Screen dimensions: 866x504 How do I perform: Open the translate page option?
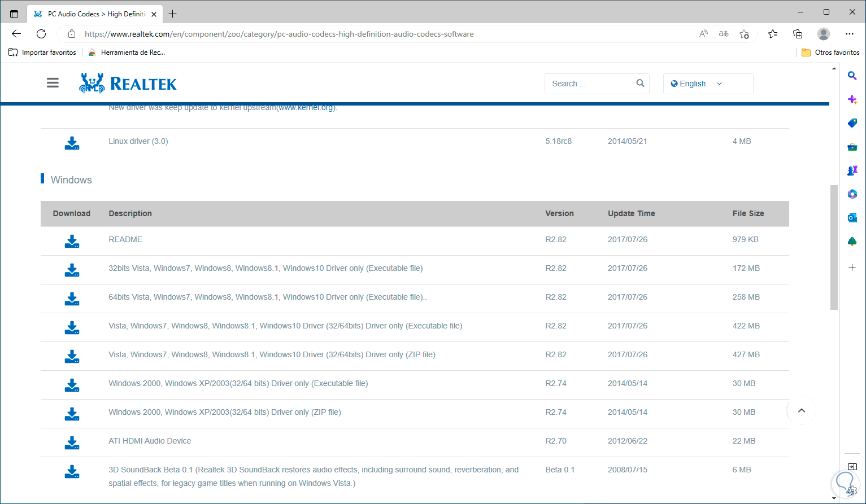(x=724, y=34)
